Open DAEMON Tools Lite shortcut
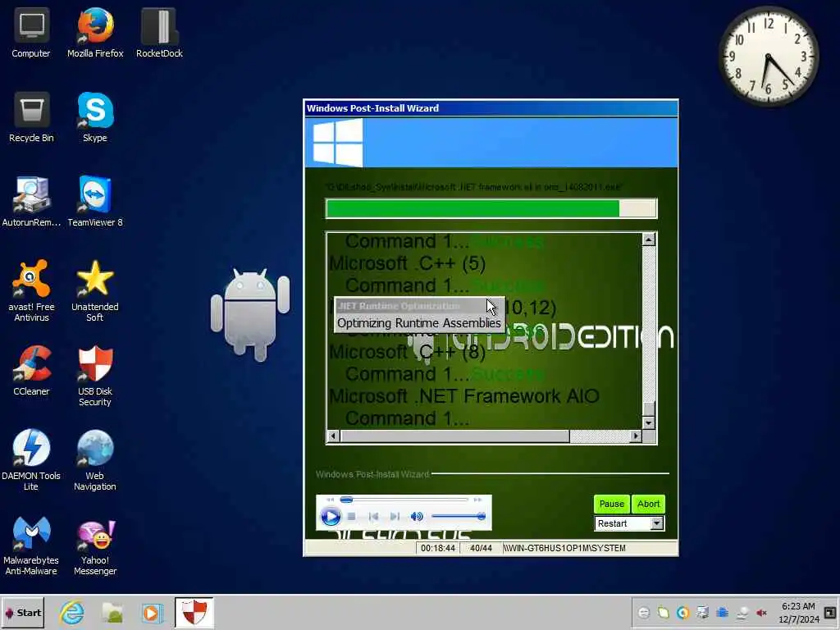This screenshot has height=630, width=840. point(31,460)
